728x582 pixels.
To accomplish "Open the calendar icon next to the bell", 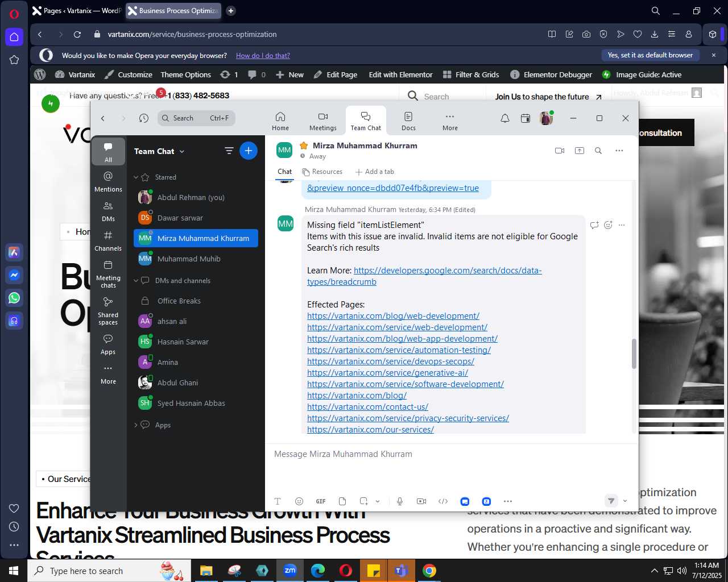I will pos(526,118).
